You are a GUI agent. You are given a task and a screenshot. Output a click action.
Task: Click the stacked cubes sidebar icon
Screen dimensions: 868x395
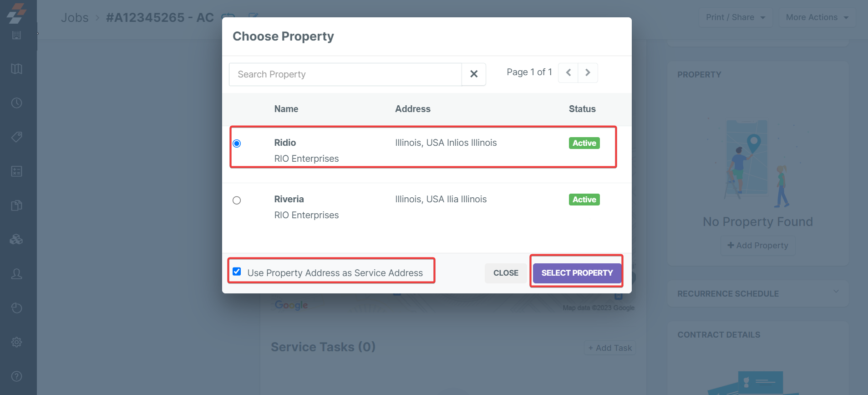coord(17,239)
